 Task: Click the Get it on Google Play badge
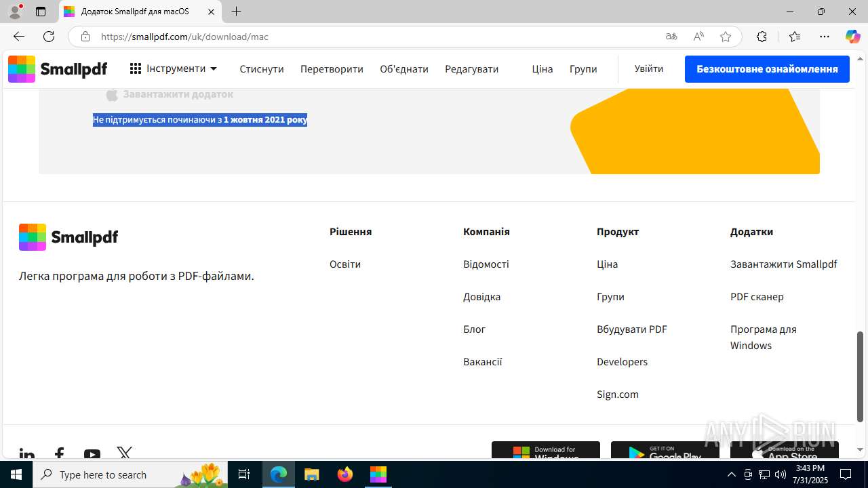tap(665, 451)
